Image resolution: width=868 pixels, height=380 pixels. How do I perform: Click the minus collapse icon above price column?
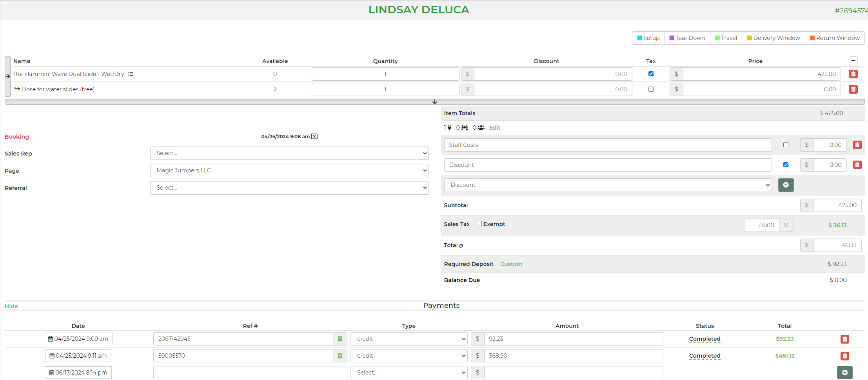click(853, 61)
